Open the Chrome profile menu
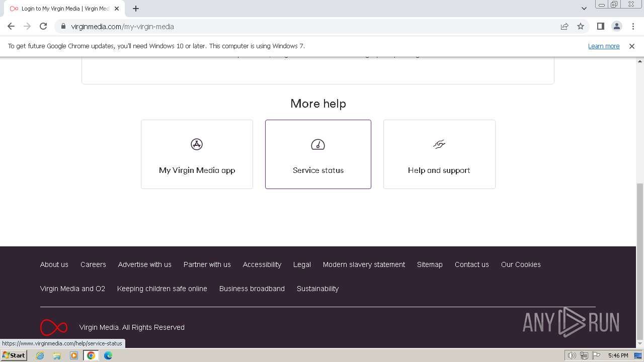Image resolution: width=644 pixels, height=362 pixels. tap(617, 26)
